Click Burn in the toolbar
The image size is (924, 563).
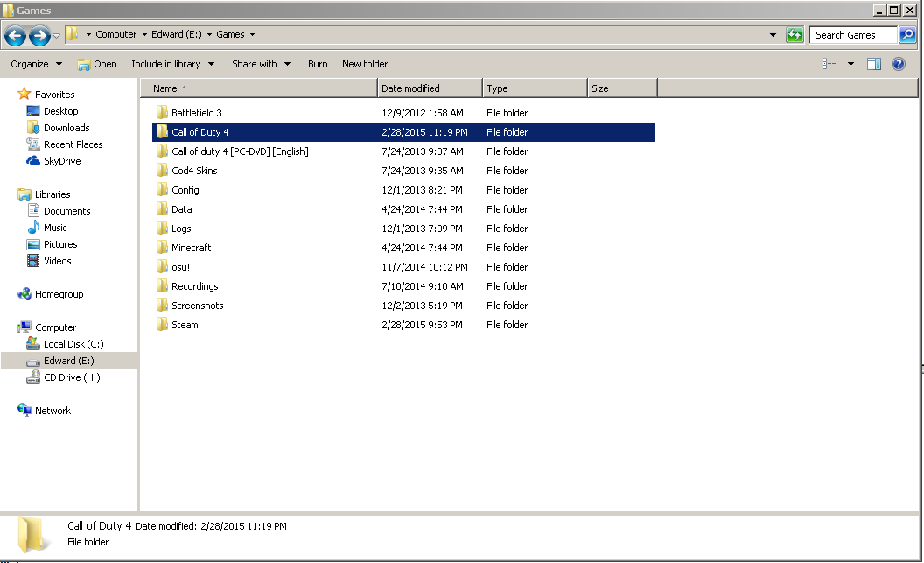pos(318,64)
